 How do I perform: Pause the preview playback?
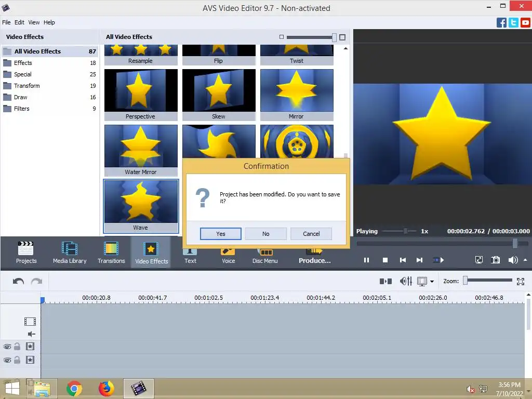coord(366,260)
